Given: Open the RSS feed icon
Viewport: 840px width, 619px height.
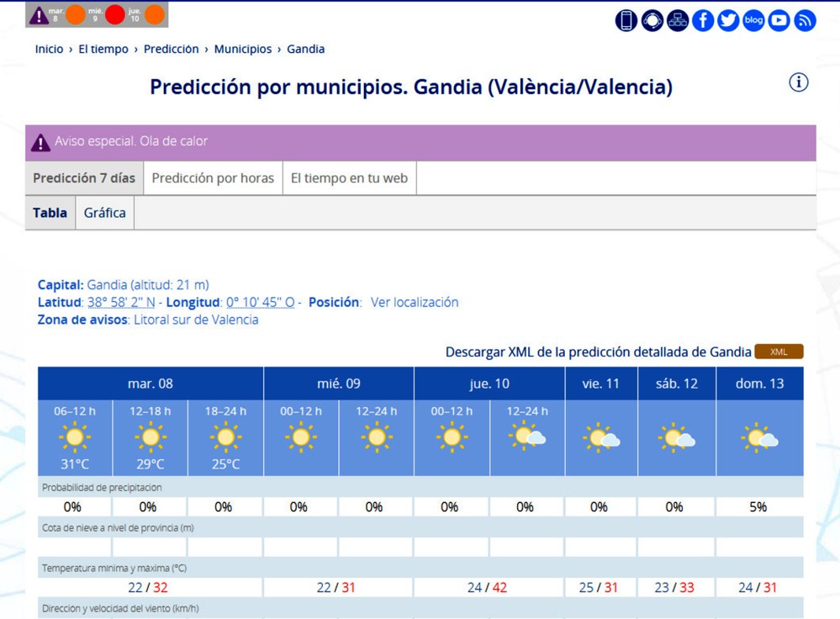Looking at the screenshot, I should pyautogui.click(x=805, y=20).
